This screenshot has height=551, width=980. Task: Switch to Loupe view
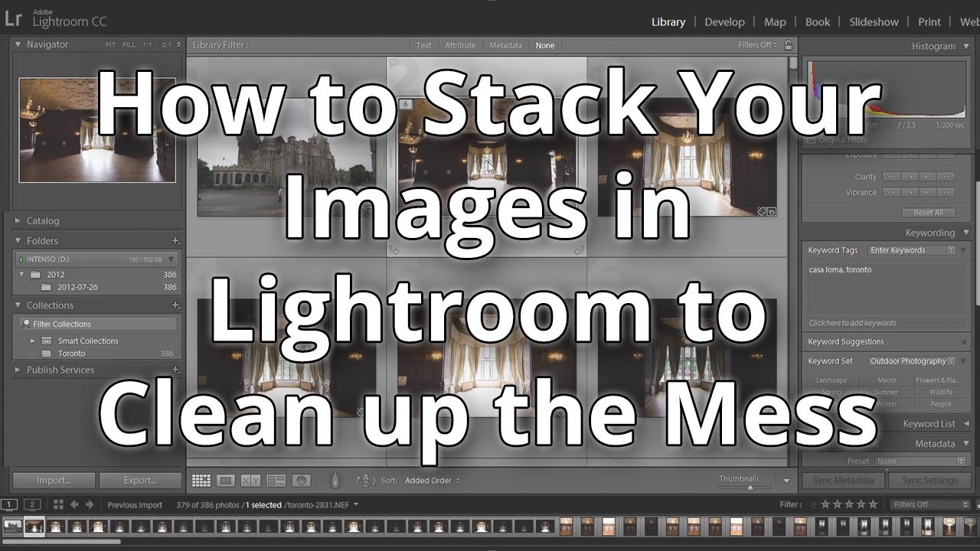[x=225, y=481]
